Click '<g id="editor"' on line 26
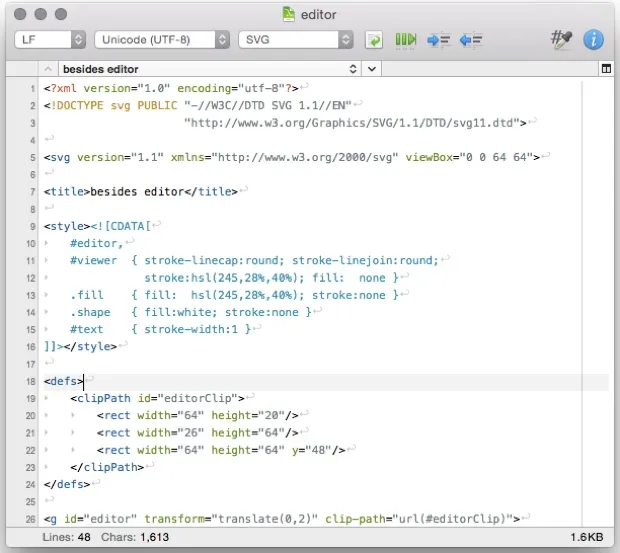Viewport: 620px width, 553px height. [x=90, y=519]
